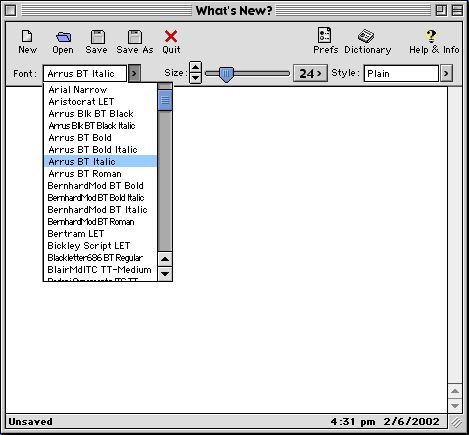
Task: Click the window resize grip corner
Action: [x=456, y=422]
